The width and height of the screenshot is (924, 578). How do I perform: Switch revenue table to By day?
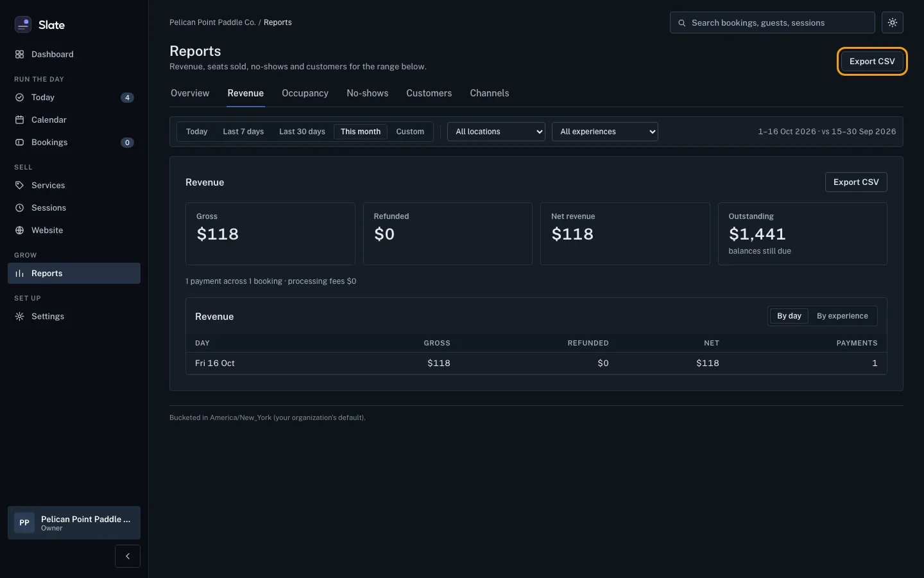point(789,316)
